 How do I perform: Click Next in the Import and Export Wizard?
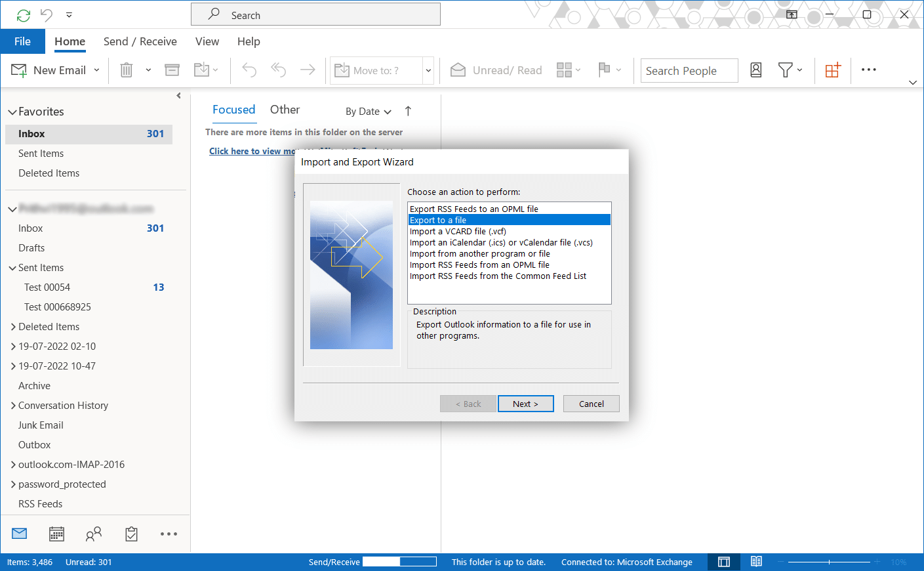(x=525, y=404)
